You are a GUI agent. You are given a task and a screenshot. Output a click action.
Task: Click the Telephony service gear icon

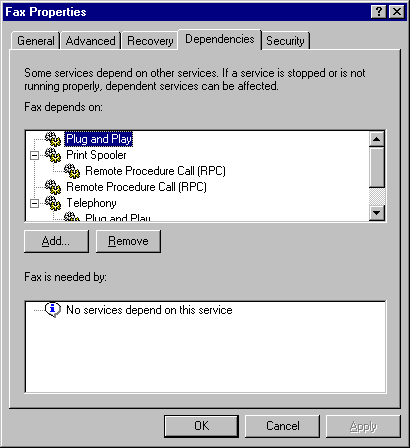(x=53, y=203)
